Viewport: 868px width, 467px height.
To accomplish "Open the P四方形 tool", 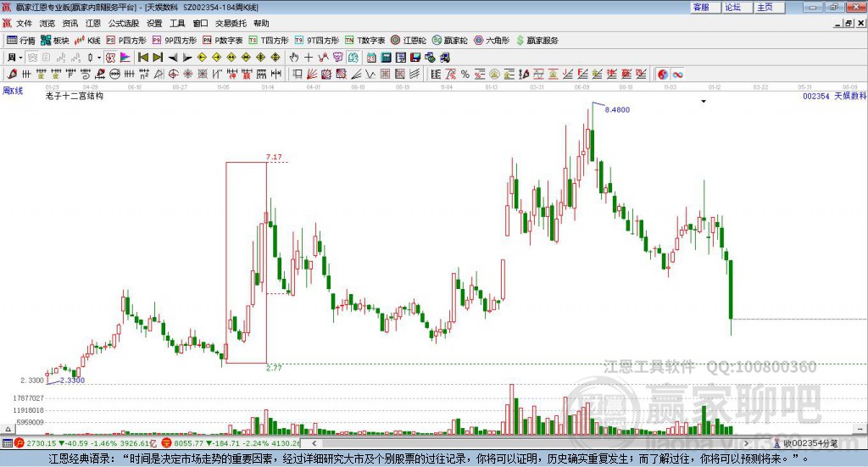I will click(127, 41).
